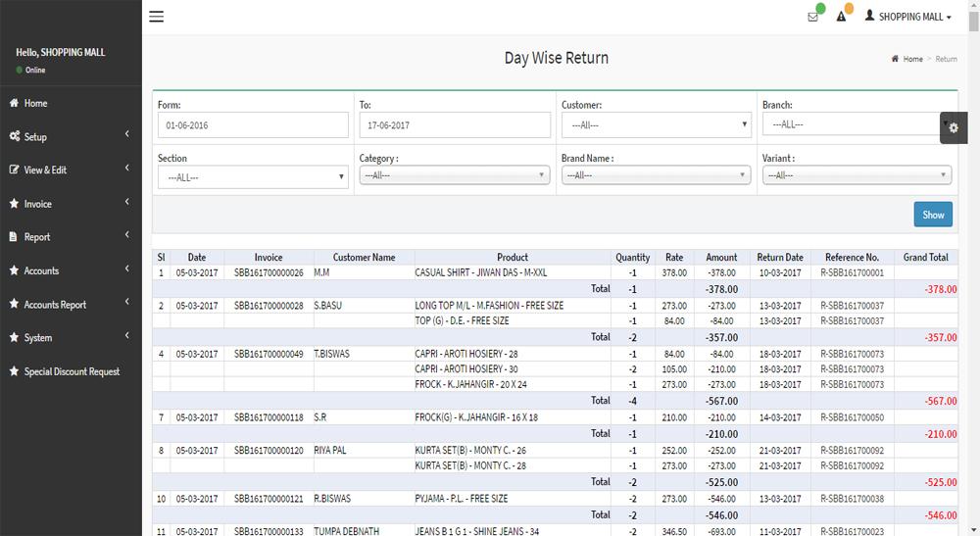
Task: Select invoice SBB161700000026
Action: click(x=269, y=273)
